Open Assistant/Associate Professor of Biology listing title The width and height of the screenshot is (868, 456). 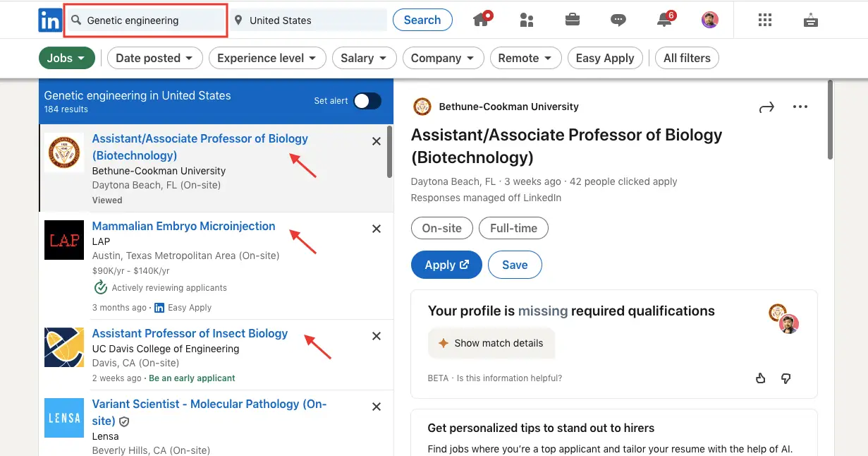(200, 147)
